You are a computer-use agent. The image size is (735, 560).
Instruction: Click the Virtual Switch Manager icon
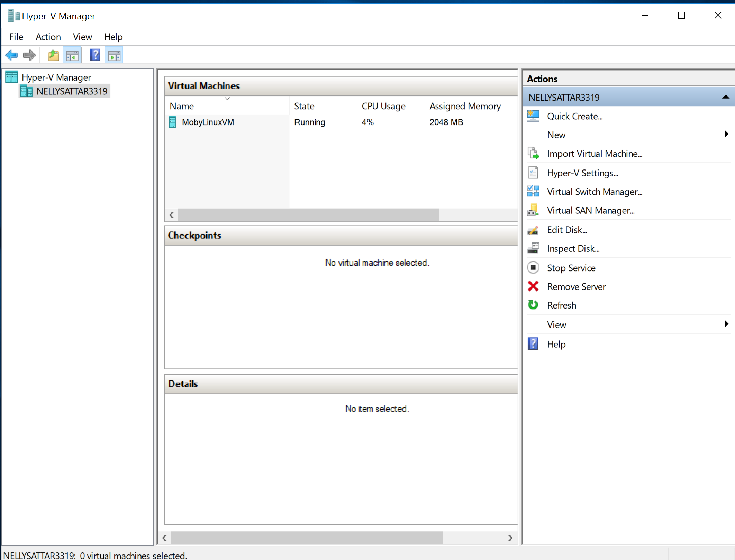(x=533, y=191)
